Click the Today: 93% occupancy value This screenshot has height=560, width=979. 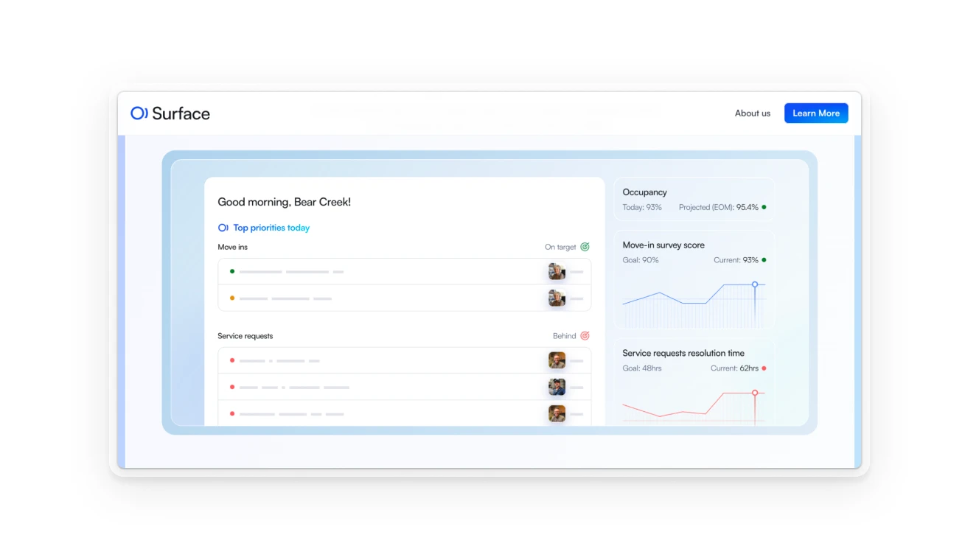coord(642,207)
